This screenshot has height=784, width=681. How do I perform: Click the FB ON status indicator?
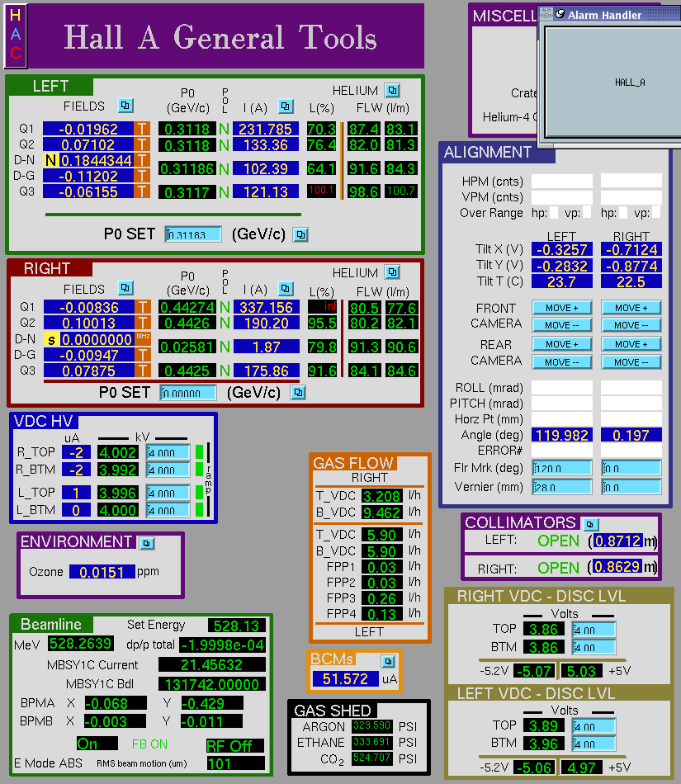[149, 744]
